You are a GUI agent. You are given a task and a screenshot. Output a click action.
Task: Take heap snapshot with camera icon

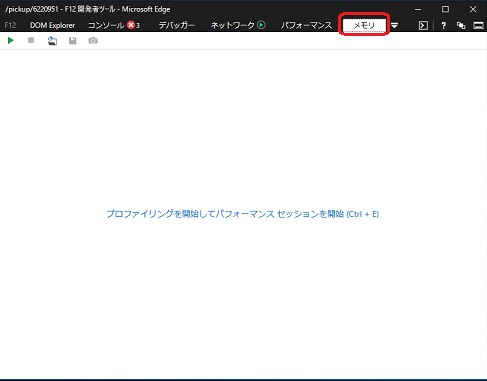[93, 41]
